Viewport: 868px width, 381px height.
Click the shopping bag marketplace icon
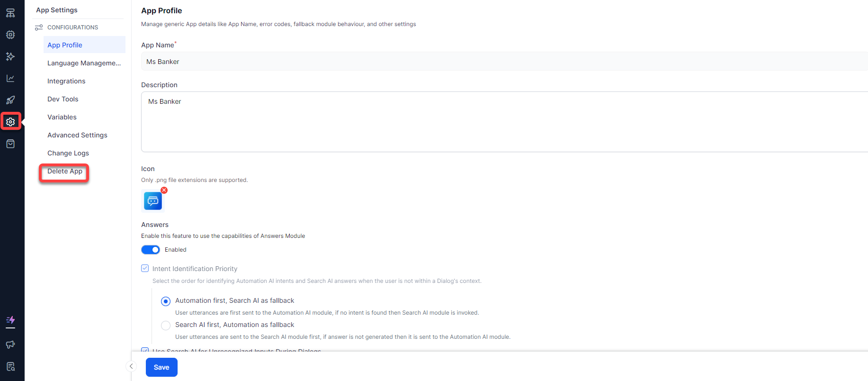point(10,144)
